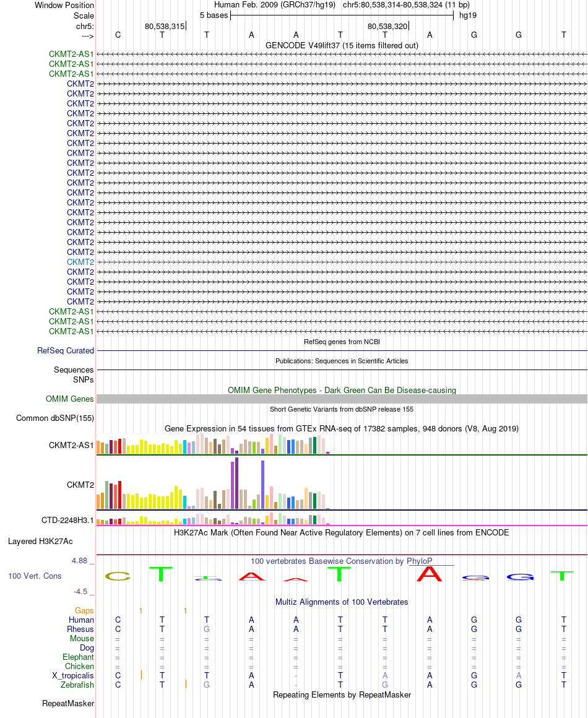Open the RefSeq genes from NCBI title
The height and width of the screenshot is (718, 588).
pos(342,342)
